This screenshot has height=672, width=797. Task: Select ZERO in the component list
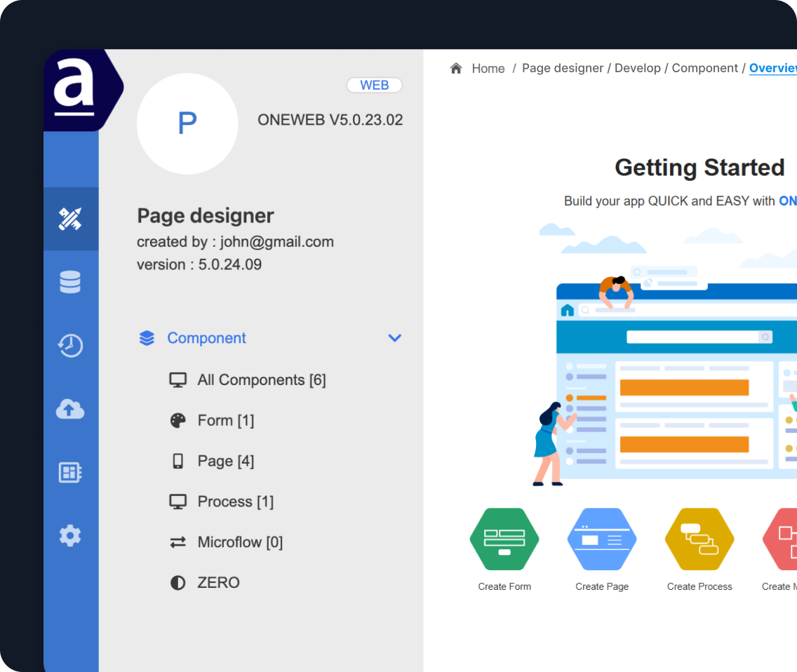[x=219, y=582]
